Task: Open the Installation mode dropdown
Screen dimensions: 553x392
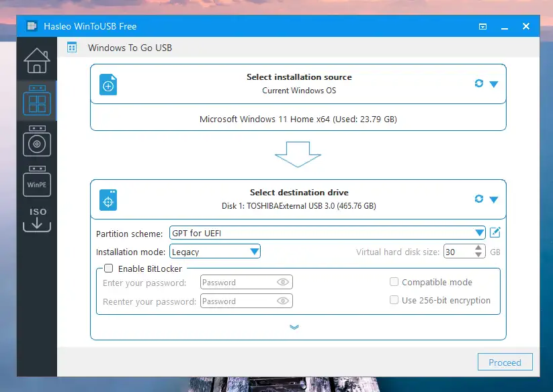Action: coord(215,252)
